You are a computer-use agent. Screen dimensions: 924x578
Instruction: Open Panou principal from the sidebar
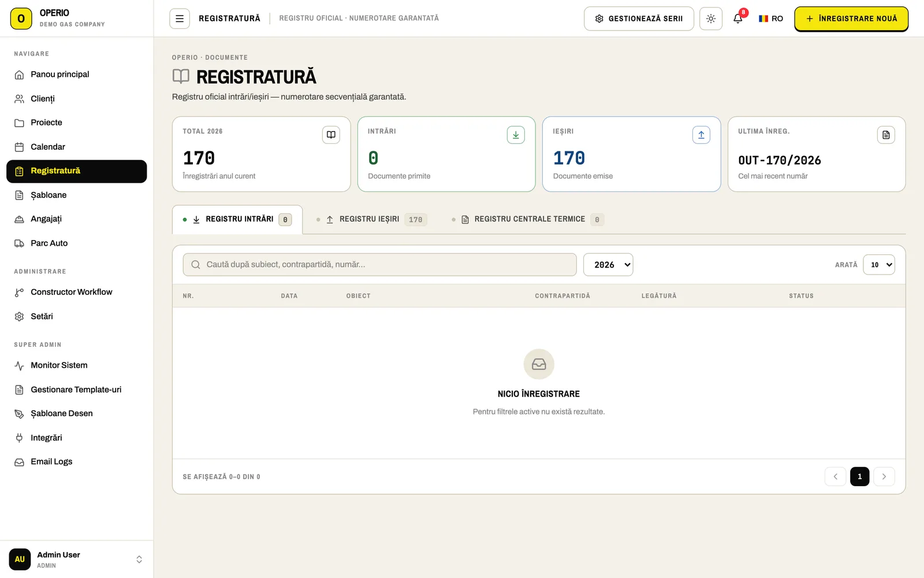[x=76, y=75]
